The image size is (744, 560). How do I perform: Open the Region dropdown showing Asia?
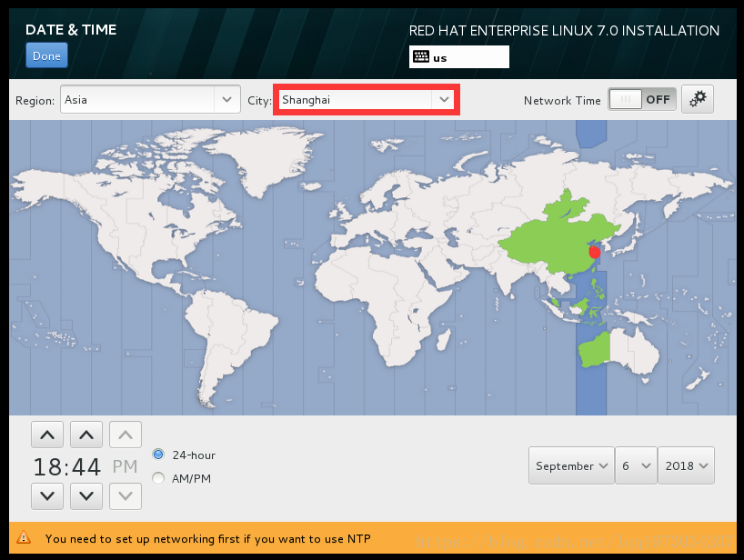click(150, 100)
